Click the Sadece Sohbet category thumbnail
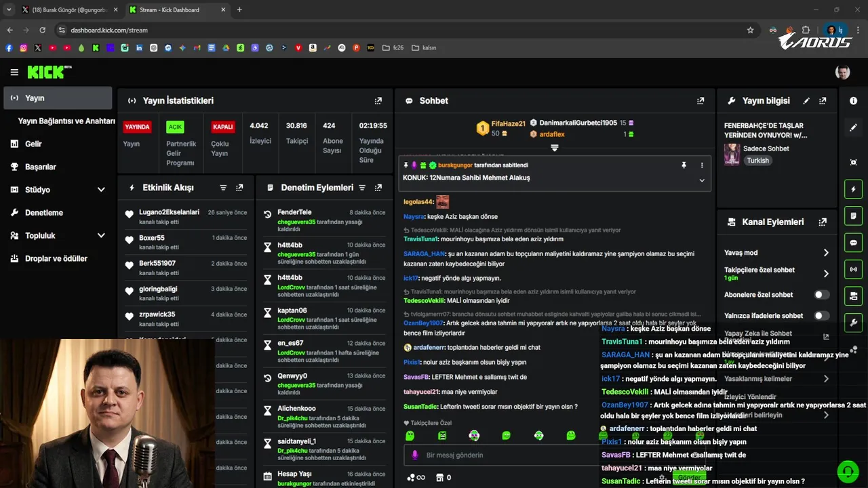 point(732,155)
